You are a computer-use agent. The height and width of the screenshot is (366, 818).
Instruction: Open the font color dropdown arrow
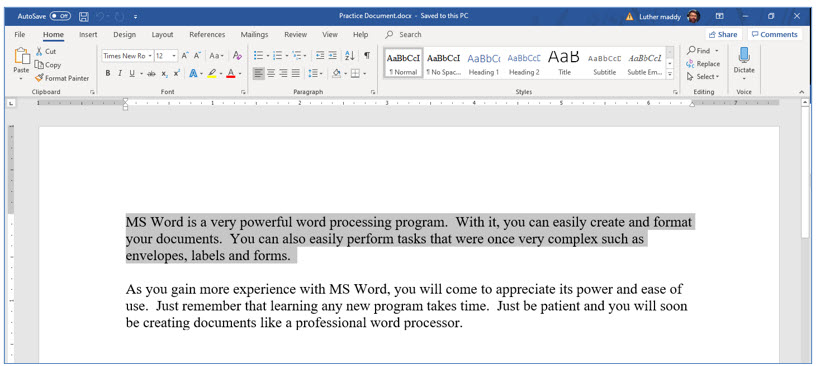point(239,74)
